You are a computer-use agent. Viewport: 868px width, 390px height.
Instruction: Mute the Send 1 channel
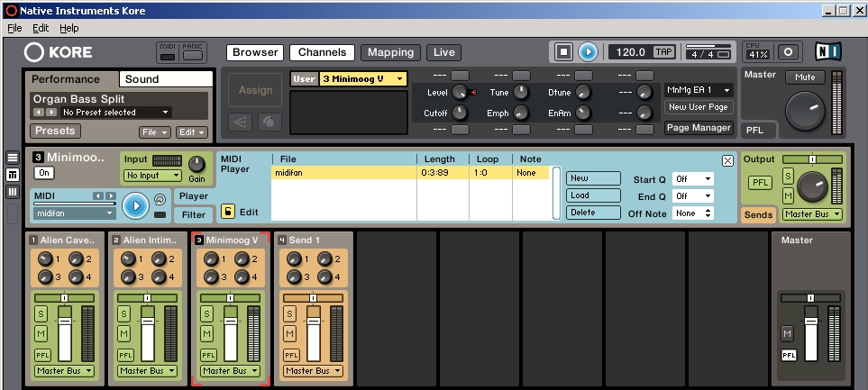[289, 333]
